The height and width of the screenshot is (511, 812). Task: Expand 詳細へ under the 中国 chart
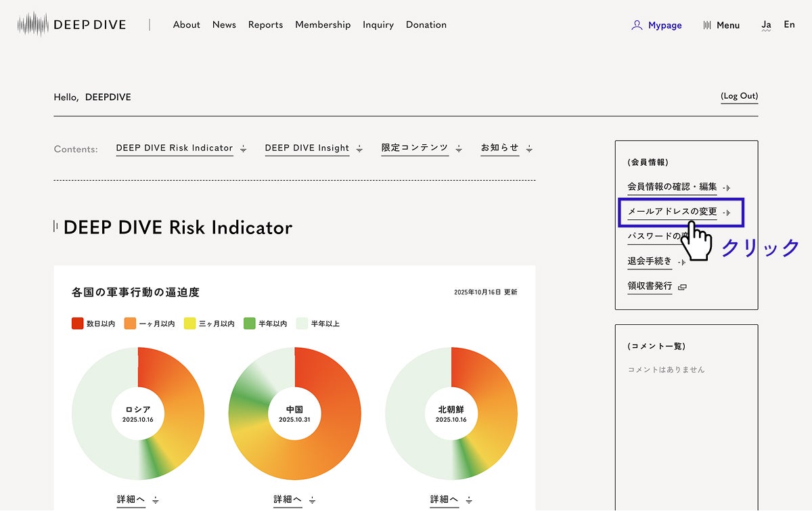pos(288,499)
